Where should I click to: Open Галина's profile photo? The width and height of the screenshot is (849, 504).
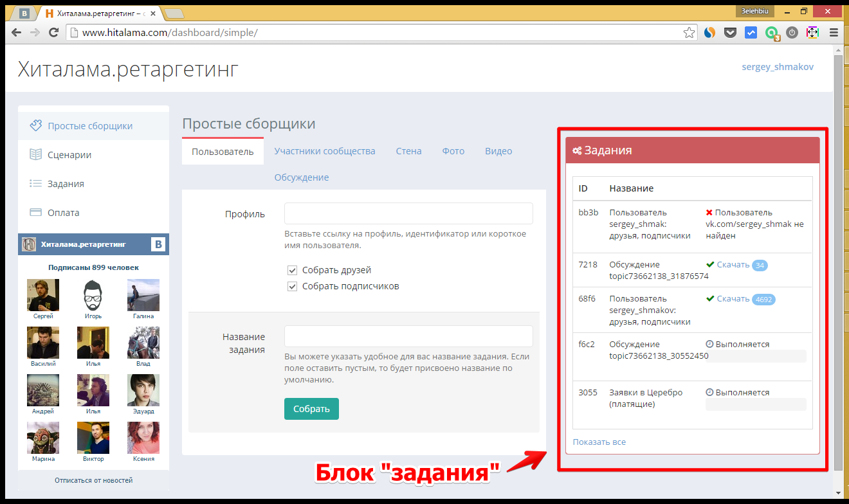coord(143,295)
